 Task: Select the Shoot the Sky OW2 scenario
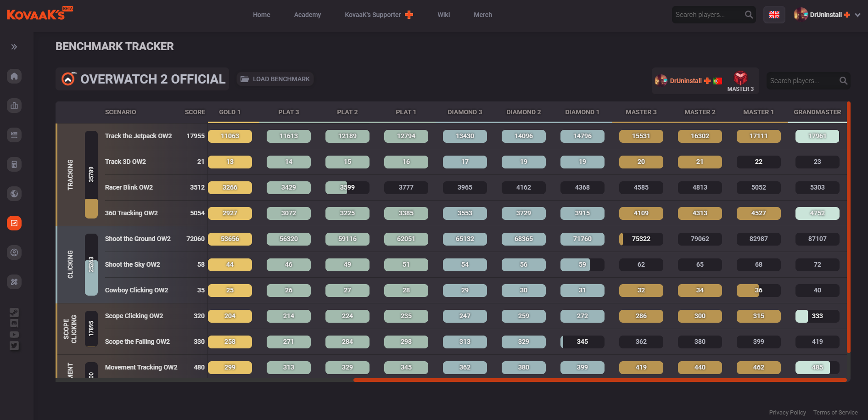[x=133, y=264]
